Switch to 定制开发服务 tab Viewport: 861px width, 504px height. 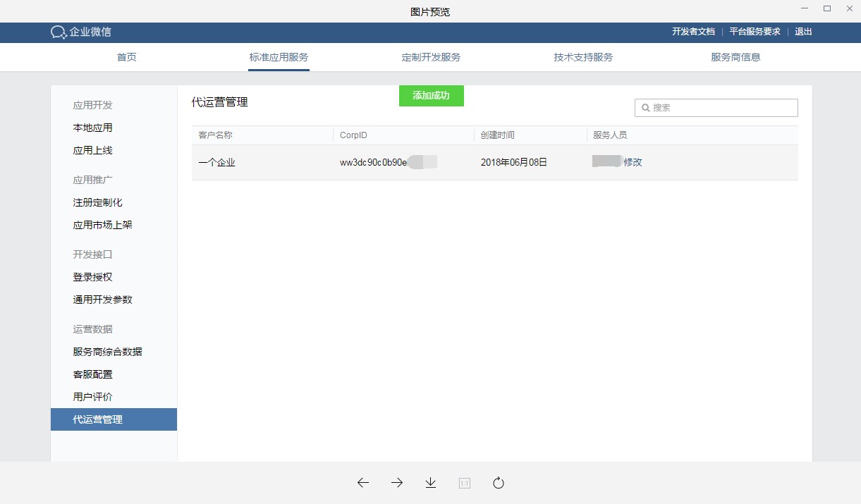[x=431, y=57]
